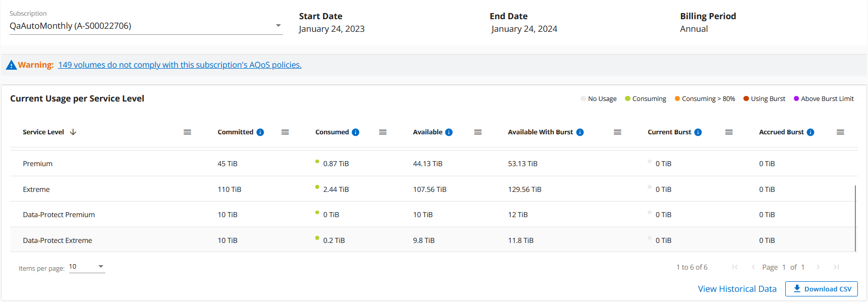Click the Available column info icon
Image resolution: width=868 pixels, height=302 pixels.
[x=449, y=132]
